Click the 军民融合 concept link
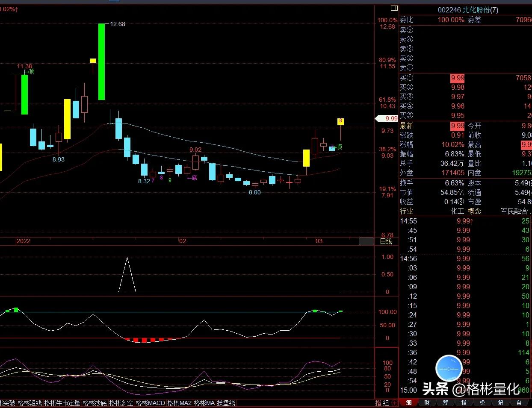The height and width of the screenshot is (408, 532). click(x=514, y=211)
